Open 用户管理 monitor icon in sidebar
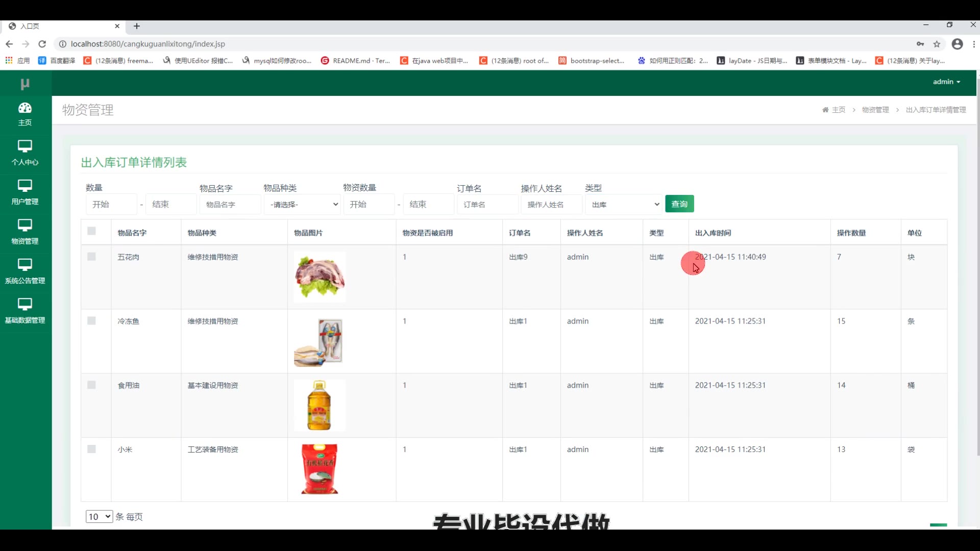This screenshot has width=980, height=551. pos(25,186)
